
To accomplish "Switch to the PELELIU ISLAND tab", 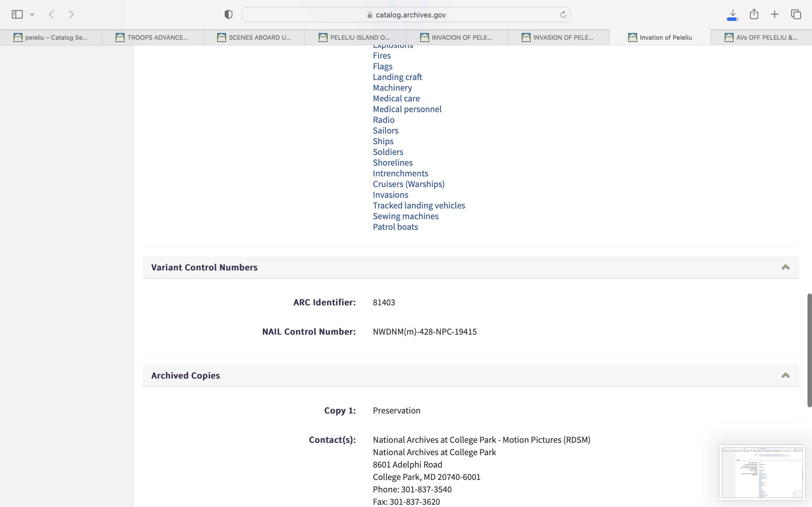I will (x=355, y=37).
